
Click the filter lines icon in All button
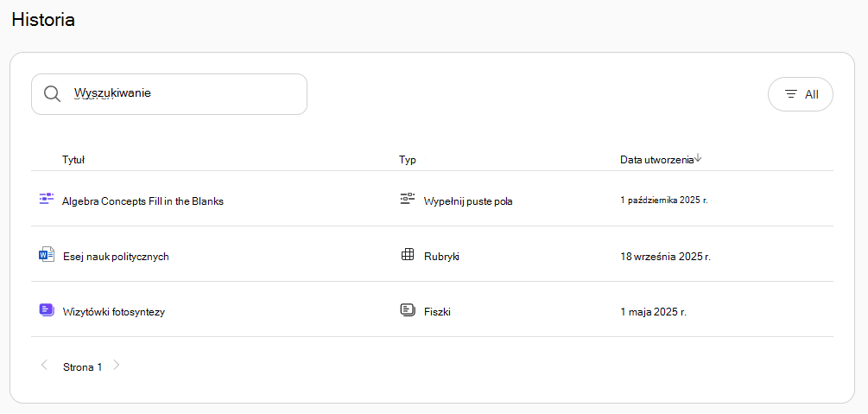(x=792, y=94)
